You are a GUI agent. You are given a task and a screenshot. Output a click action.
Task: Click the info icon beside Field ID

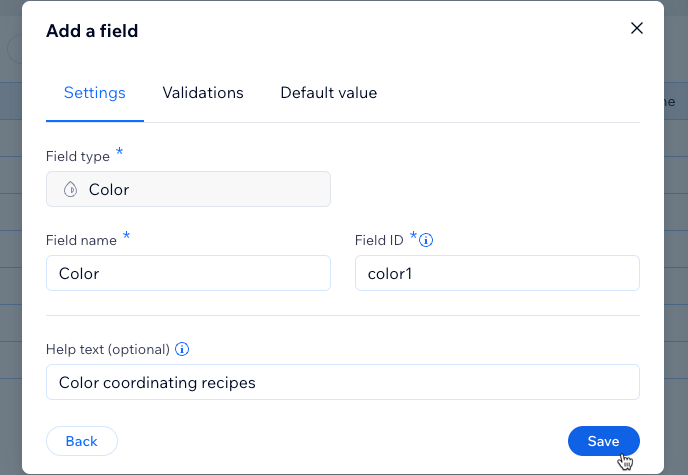(426, 240)
